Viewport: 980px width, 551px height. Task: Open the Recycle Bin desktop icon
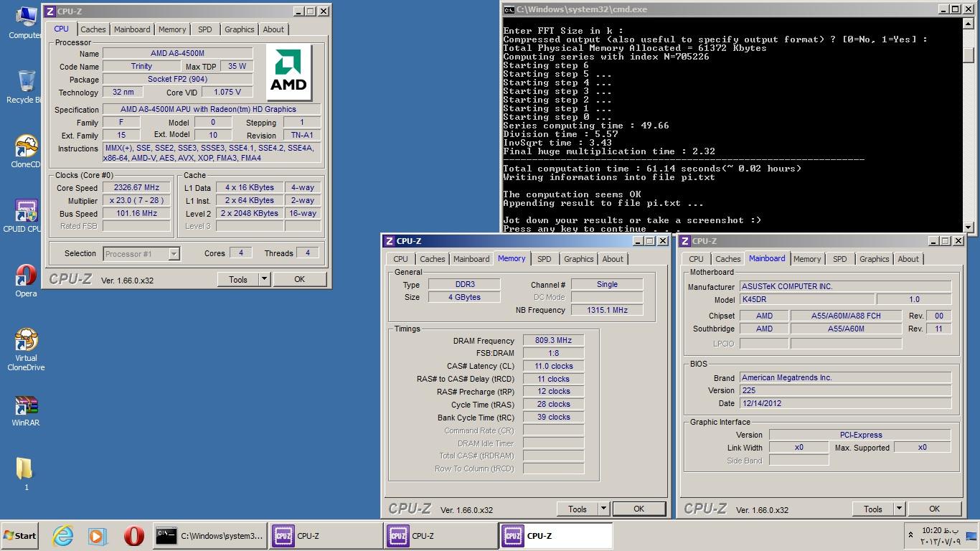(x=24, y=87)
